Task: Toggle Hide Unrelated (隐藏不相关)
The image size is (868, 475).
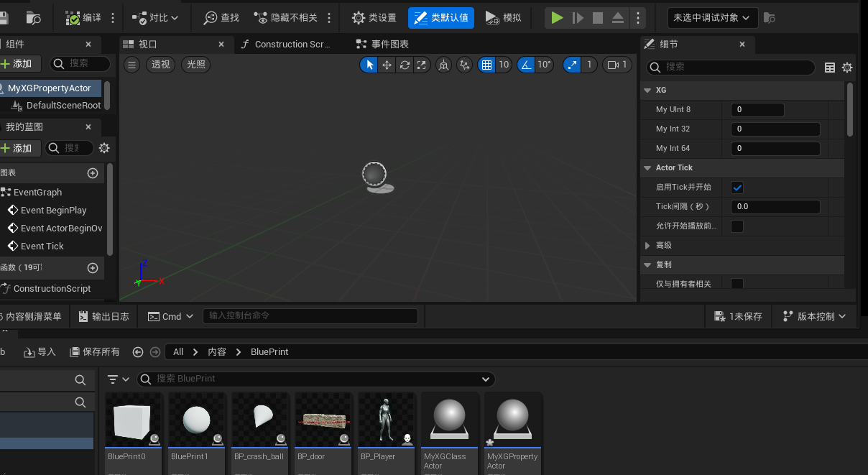Action: (286, 18)
